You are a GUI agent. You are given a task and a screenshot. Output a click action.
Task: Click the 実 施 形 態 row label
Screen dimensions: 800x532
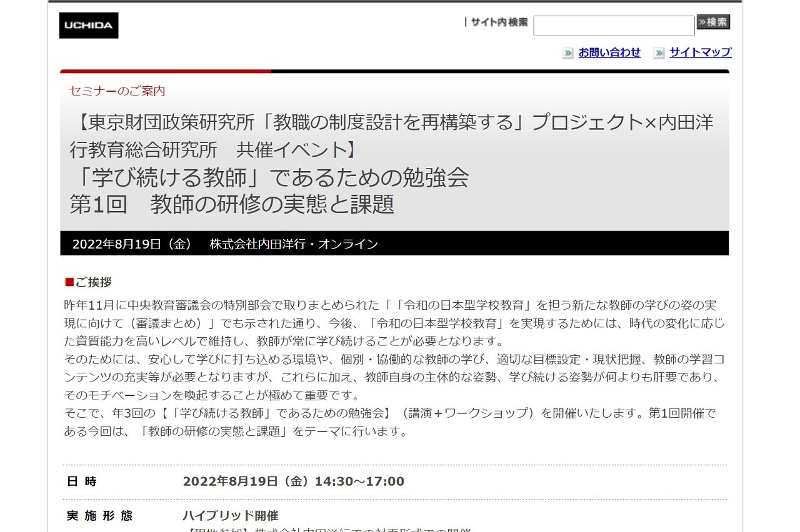(99, 516)
